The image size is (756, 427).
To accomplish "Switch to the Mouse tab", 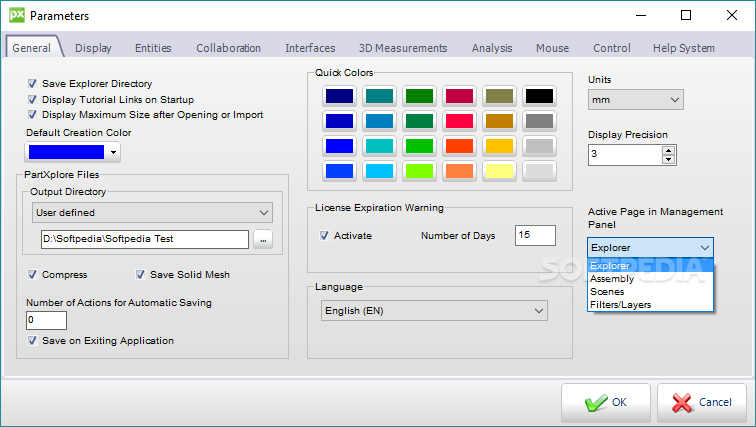I will coord(553,48).
